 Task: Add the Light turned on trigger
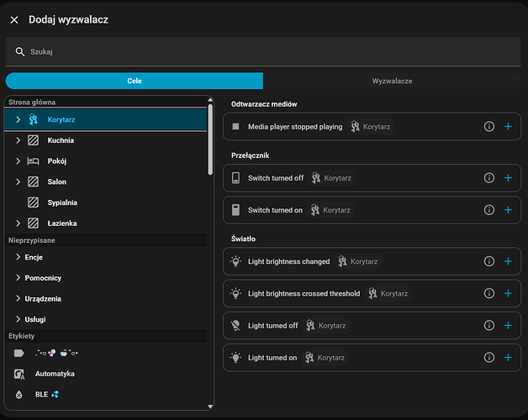point(508,358)
